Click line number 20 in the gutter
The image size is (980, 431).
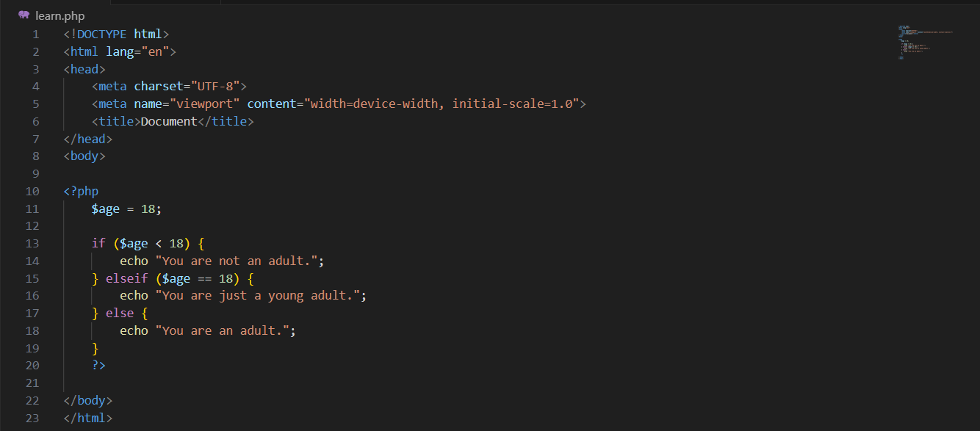click(32, 366)
